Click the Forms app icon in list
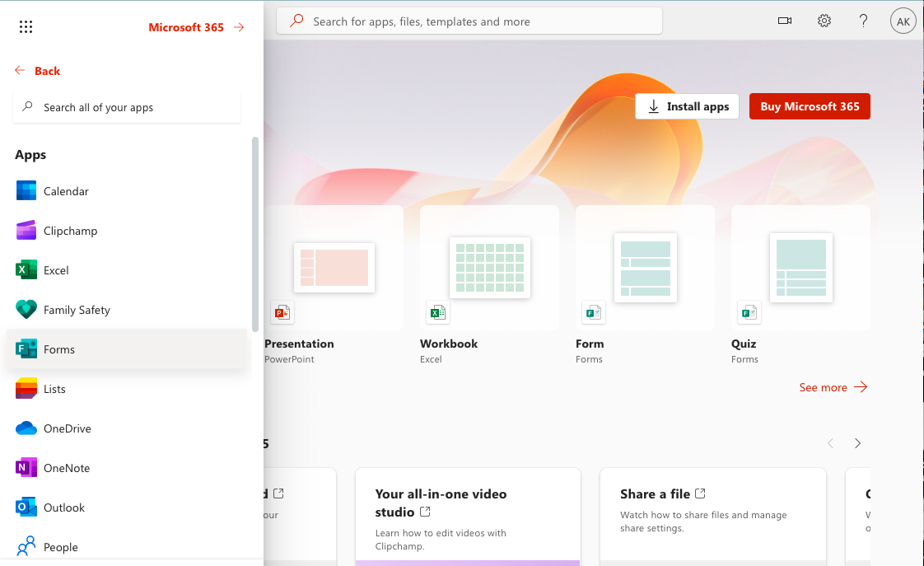This screenshot has width=924, height=566. tap(26, 349)
